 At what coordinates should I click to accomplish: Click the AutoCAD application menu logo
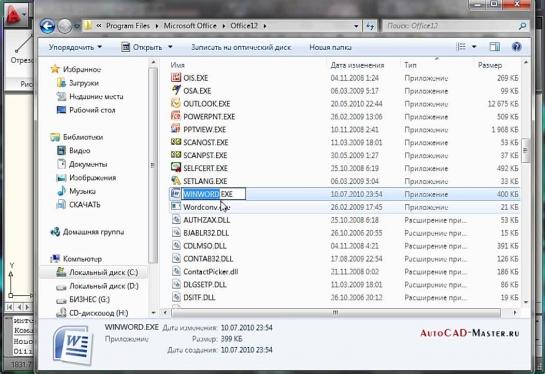(x=14, y=15)
